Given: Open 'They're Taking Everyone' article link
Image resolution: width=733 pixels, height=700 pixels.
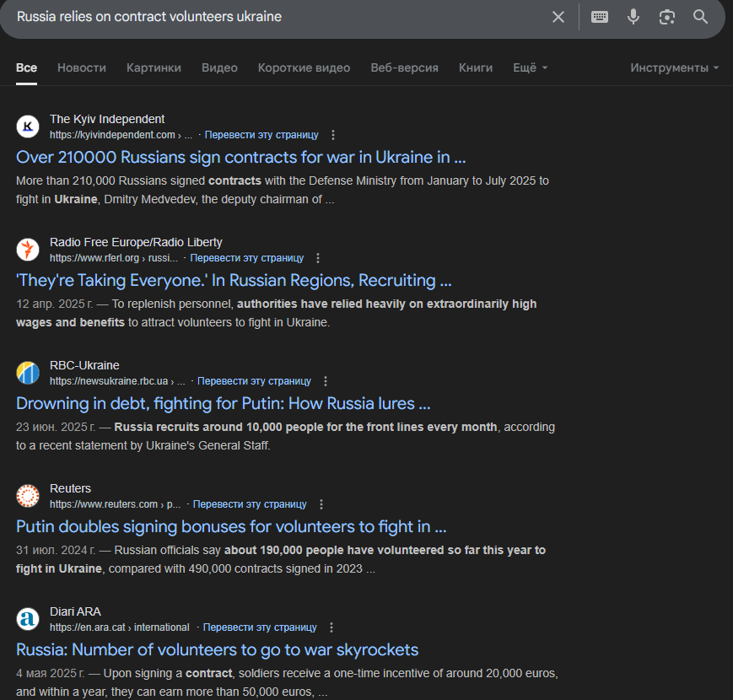Looking at the screenshot, I should tap(234, 280).
